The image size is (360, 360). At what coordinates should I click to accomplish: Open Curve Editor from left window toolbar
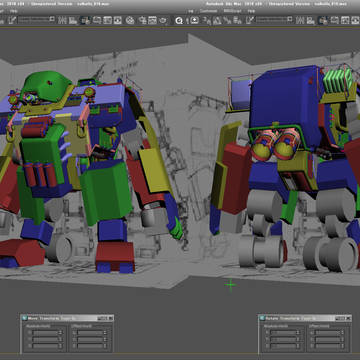[107, 20]
